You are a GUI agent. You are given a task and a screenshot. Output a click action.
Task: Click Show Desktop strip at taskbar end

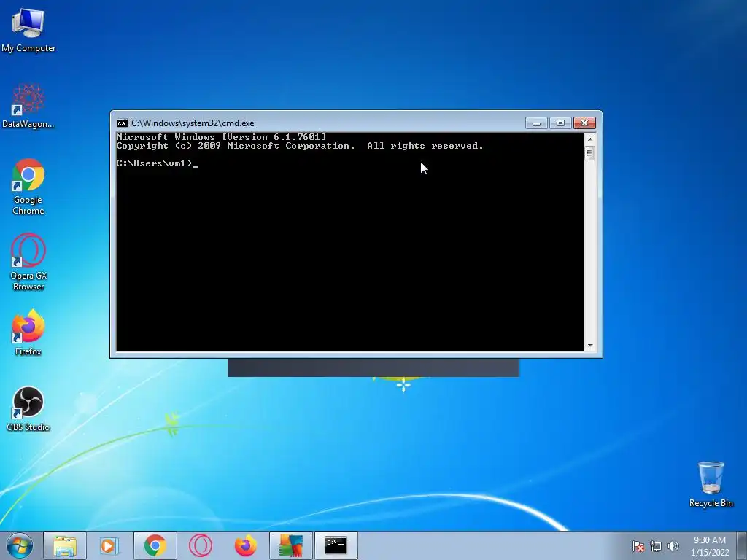pos(742,545)
